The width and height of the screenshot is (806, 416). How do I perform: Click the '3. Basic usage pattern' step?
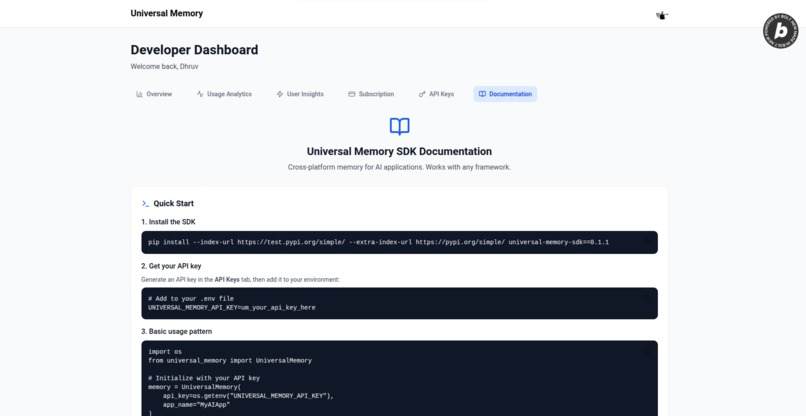coord(176,332)
